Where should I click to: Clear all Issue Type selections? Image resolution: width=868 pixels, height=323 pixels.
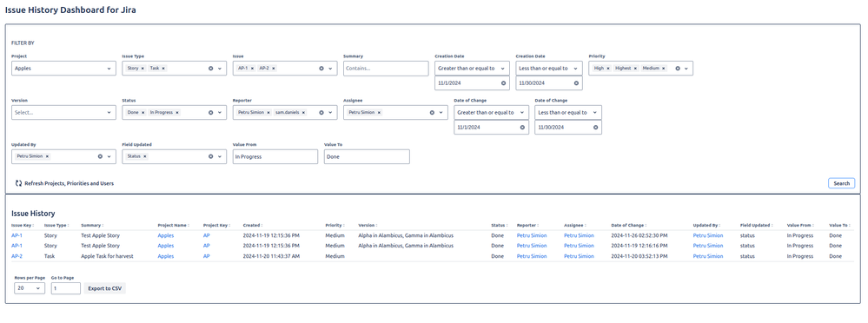[x=210, y=68]
